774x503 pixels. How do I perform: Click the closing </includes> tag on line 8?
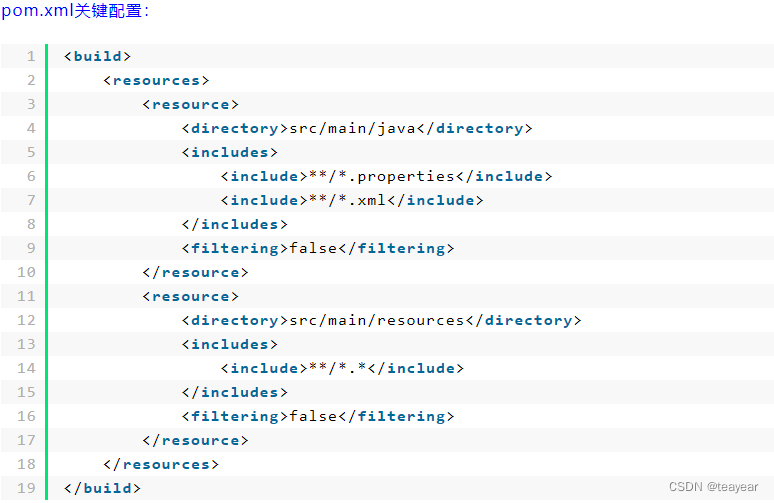click(x=234, y=225)
